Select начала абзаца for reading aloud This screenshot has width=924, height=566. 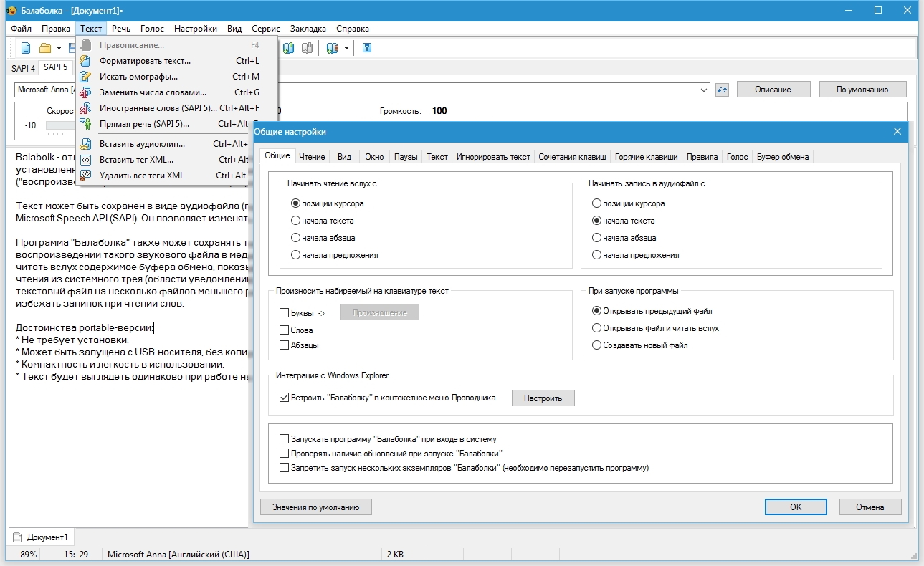295,238
